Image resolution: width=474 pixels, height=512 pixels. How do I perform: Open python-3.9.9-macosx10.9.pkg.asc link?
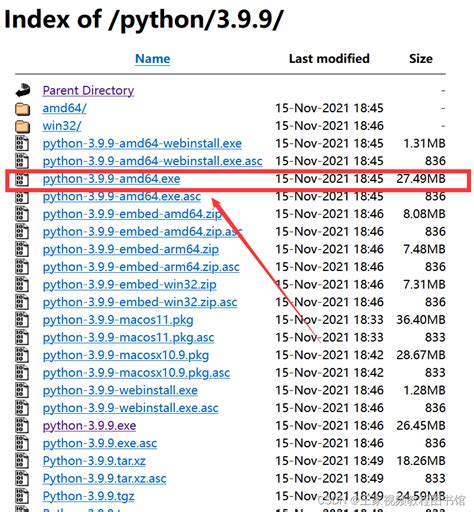(136, 373)
